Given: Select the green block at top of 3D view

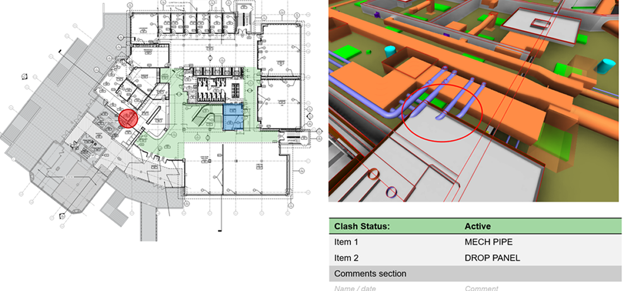Looking at the screenshot, I should click(440, 8).
